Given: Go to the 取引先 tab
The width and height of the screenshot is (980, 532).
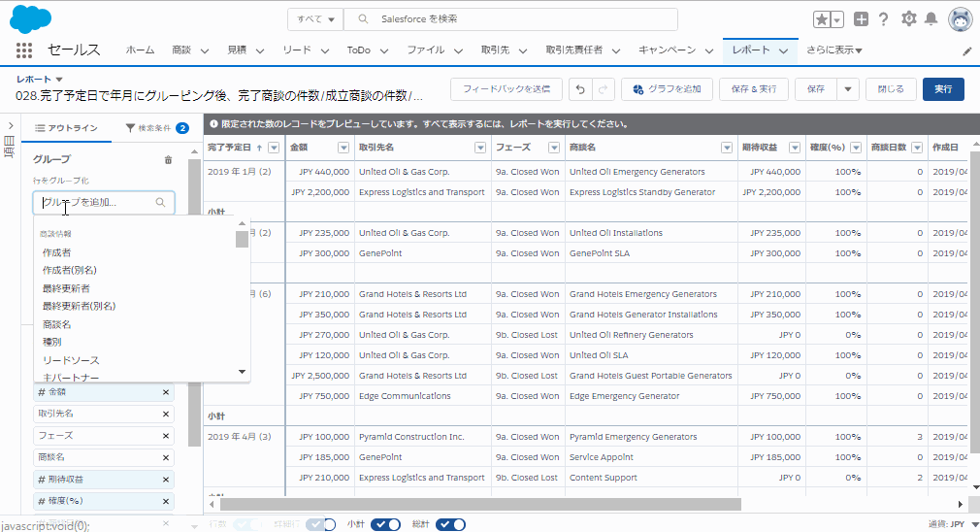Looking at the screenshot, I should click(495, 50).
